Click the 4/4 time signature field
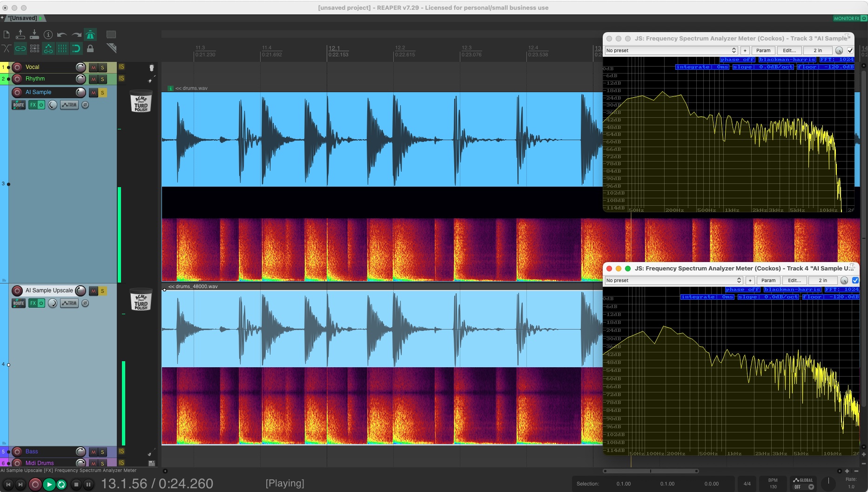 point(747,484)
